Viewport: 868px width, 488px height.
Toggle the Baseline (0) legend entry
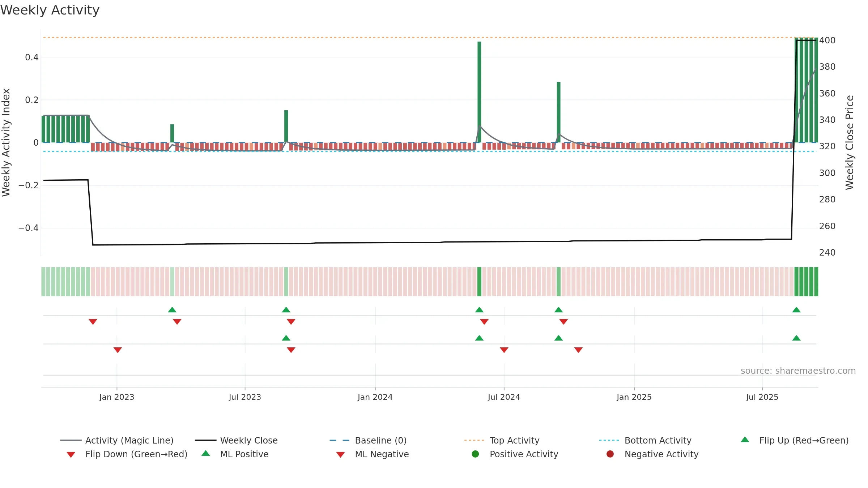pyautogui.click(x=368, y=440)
